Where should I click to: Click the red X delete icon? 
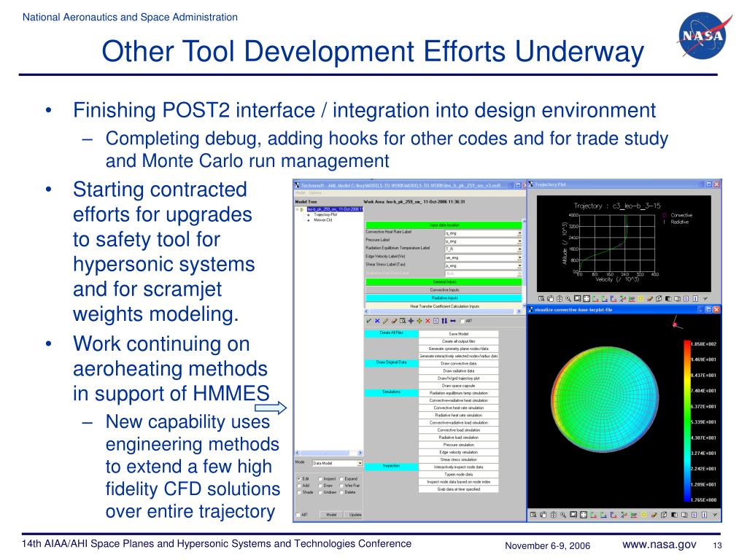[x=427, y=321]
